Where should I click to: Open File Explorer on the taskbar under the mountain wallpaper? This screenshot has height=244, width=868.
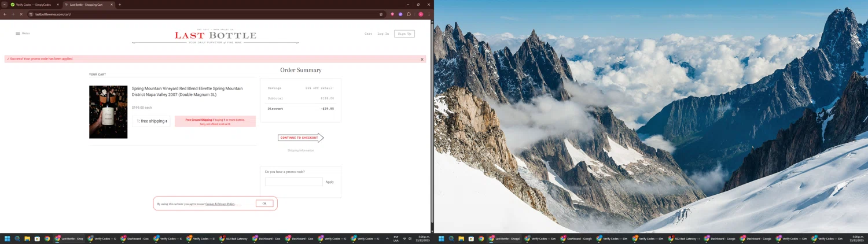pos(461,238)
